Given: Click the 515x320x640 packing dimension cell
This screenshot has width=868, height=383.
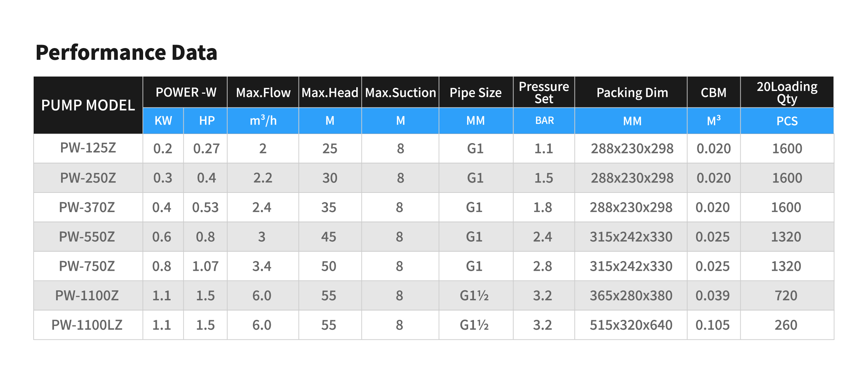Looking at the screenshot, I should [x=631, y=325].
